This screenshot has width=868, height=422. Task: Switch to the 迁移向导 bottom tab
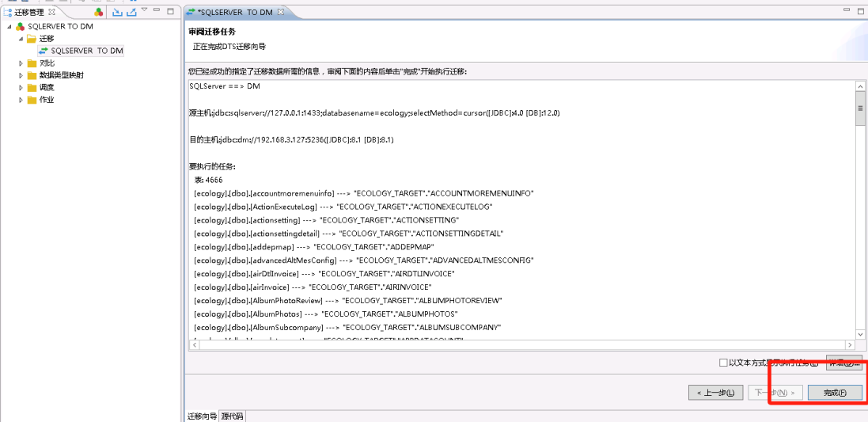pos(202,416)
